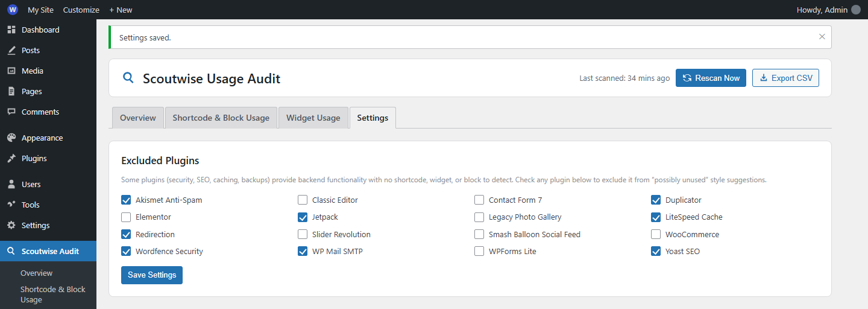This screenshot has height=309, width=868.
Task: Click the Save Settings button
Action: point(152,275)
